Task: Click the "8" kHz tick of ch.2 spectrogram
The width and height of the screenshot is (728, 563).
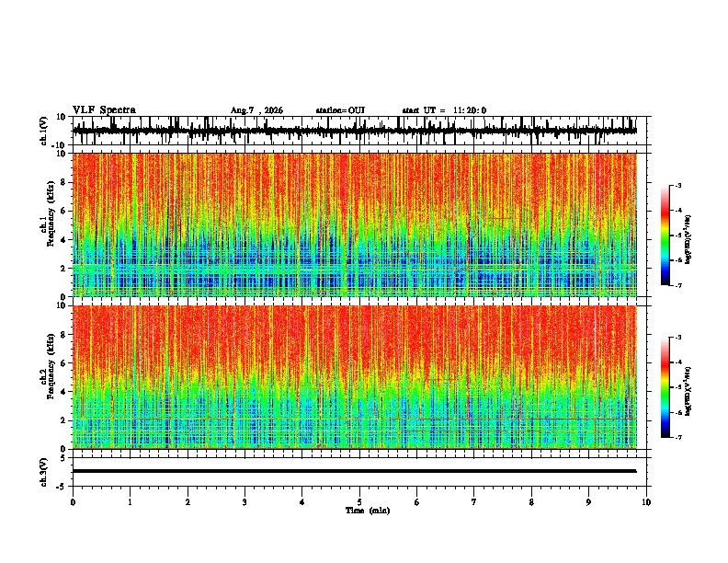Action: (64, 335)
